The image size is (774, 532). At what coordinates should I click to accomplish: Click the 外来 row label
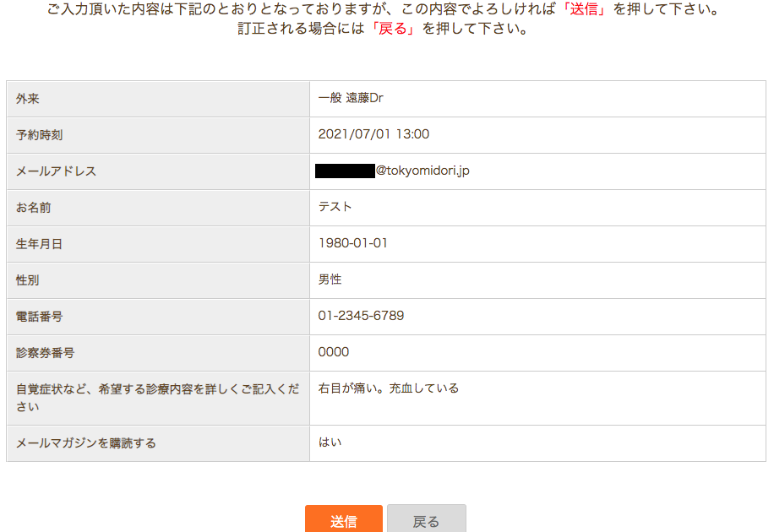28,99
